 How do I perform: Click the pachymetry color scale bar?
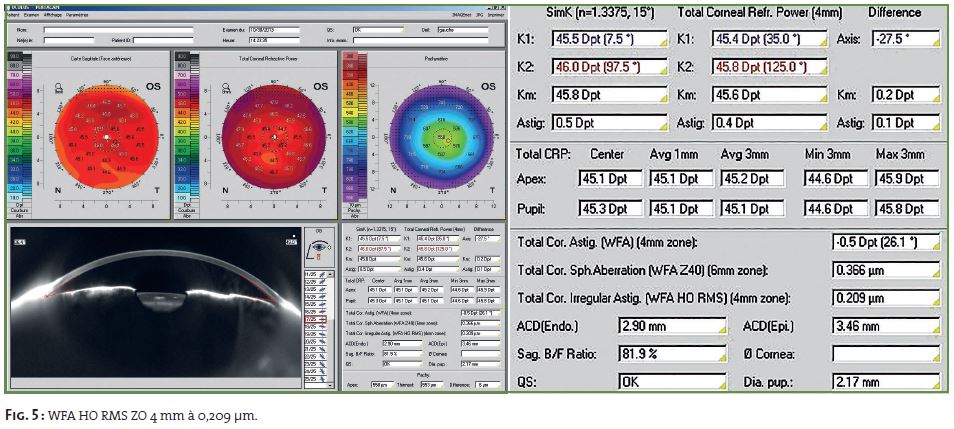[349, 130]
